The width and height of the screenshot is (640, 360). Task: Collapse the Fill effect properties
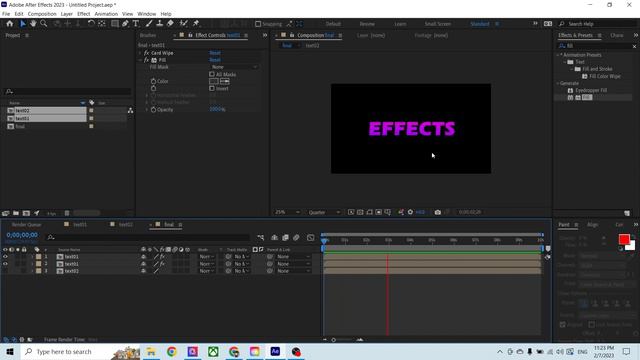[140, 60]
